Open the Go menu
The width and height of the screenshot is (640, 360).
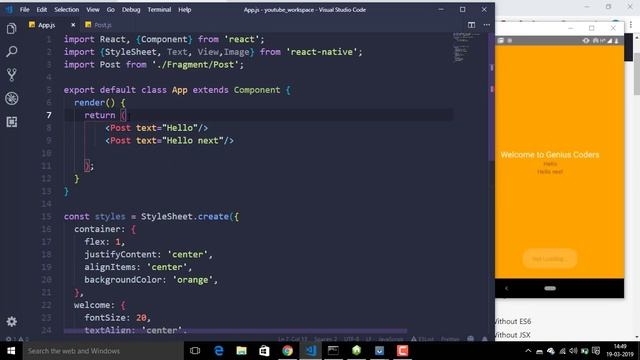tap(111, 9)
